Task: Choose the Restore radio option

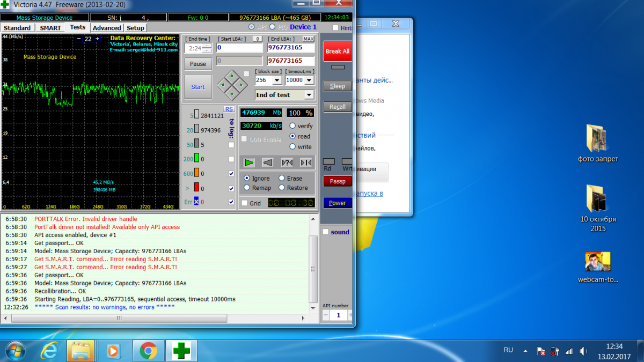Action: click(x=282, y=188)
